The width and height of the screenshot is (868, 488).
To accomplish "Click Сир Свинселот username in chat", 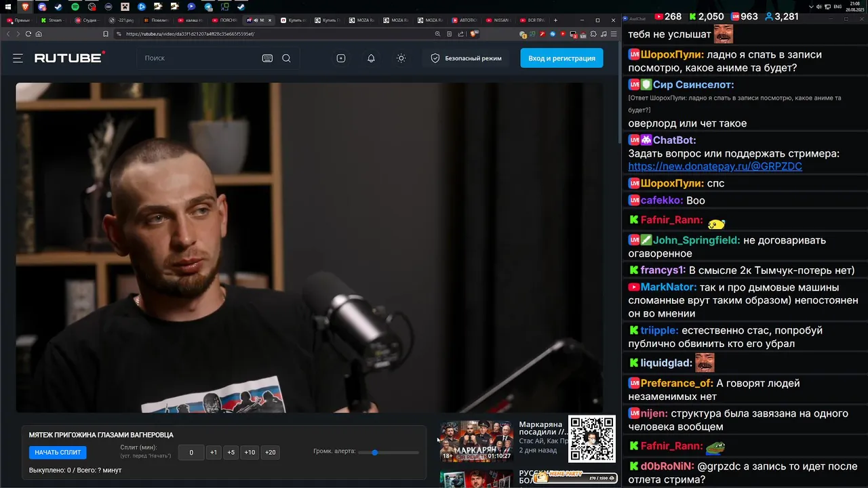I will click(x=693, y=85).
